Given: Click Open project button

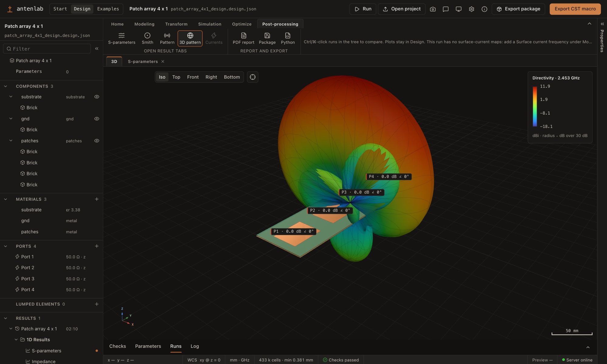Looking at the screenshot, I should coord(402,9).
